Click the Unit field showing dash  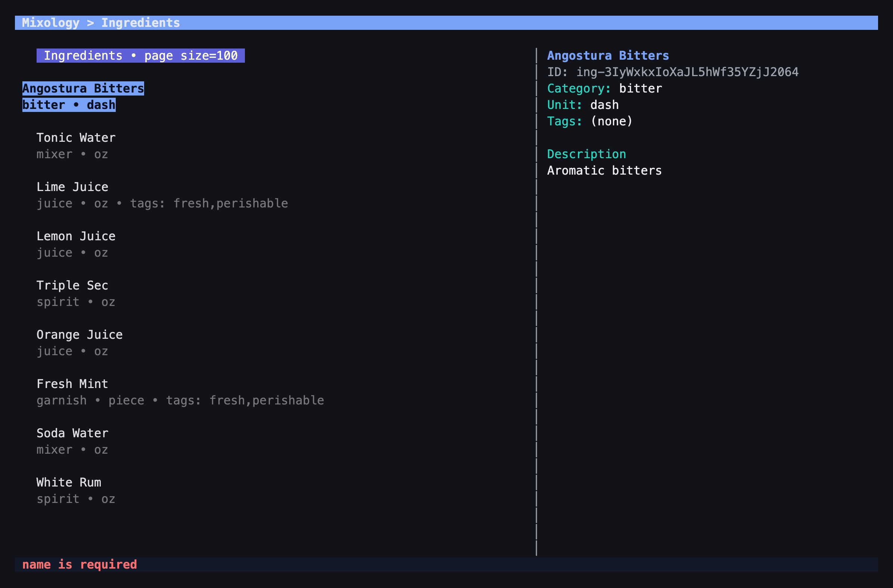click(583, 105)
